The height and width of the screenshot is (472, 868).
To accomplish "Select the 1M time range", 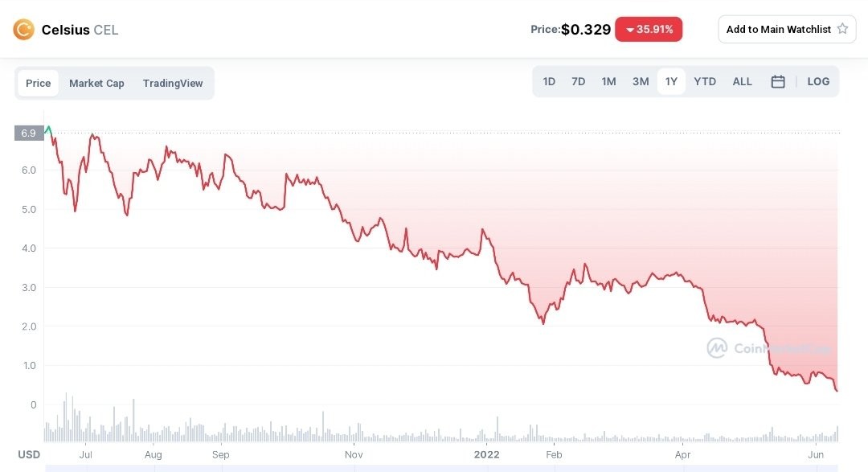I will coord(608,81).
